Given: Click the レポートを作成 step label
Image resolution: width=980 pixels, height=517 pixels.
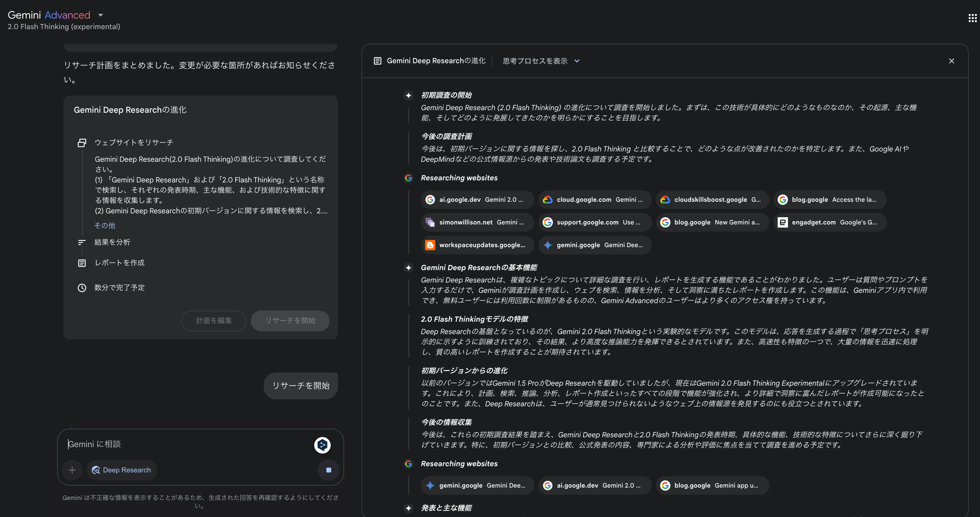Looking at the screenshot, I should click(119, 263).
